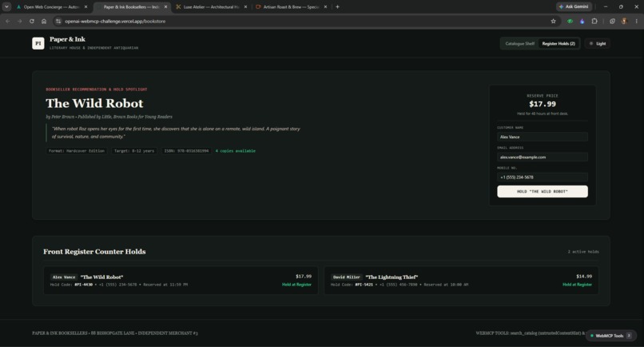Click The Wild Robot heading
The image size is (644, 347).
point(94,103)
